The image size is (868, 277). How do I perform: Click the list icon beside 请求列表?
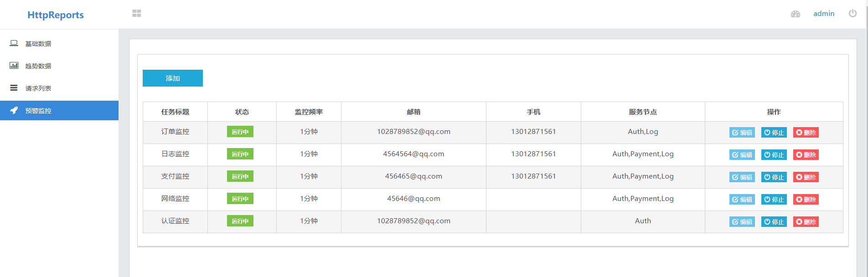click(14, 88)
